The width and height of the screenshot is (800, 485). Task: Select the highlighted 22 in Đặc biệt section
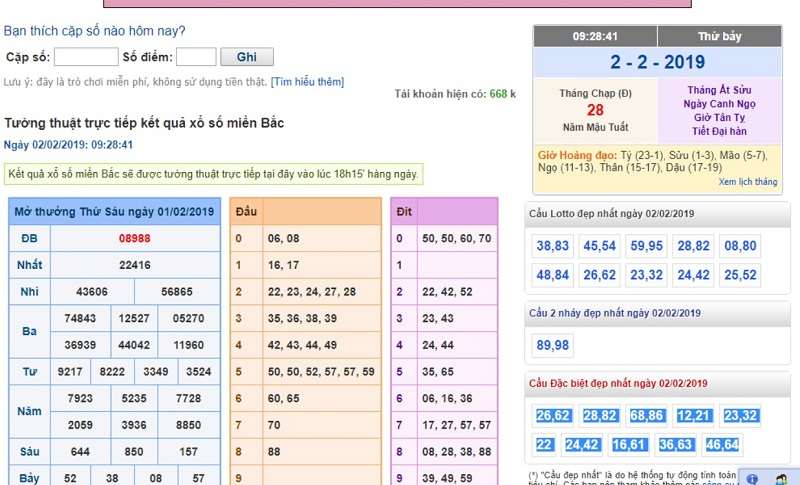544,445
